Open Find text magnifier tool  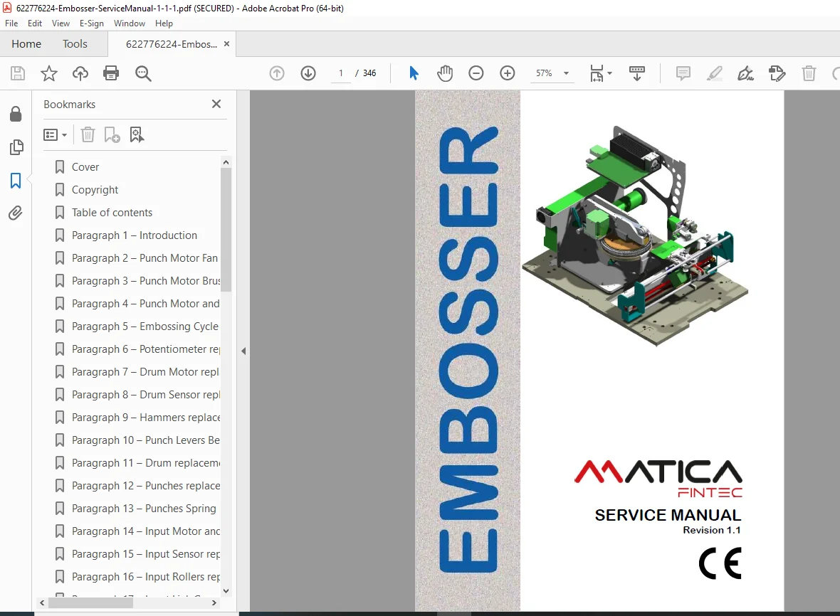[x=143, y=73]
